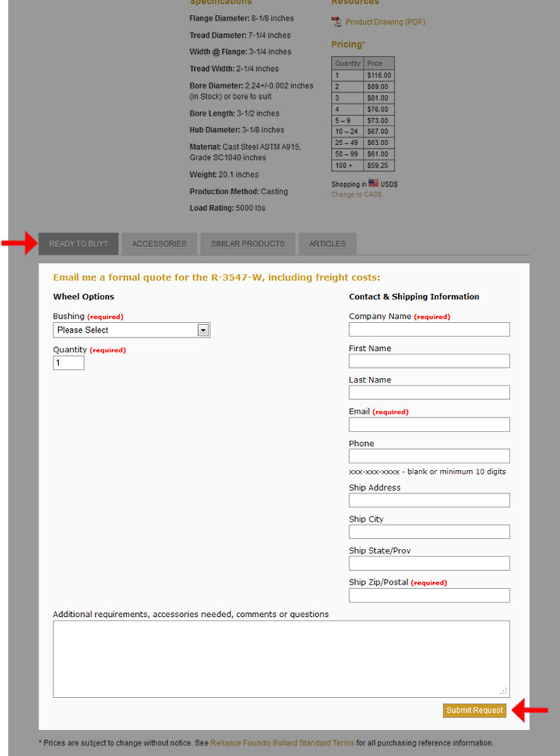Click the Contact & Shipping Information heading

click(414, 296)
